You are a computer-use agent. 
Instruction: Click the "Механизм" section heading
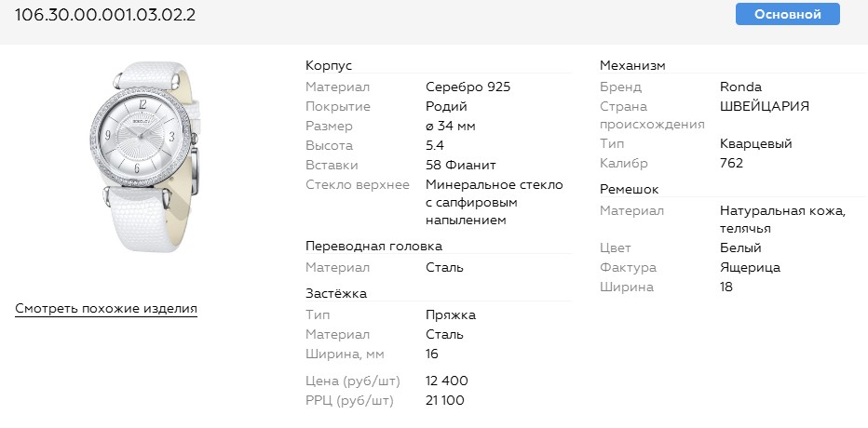[632, 65]
